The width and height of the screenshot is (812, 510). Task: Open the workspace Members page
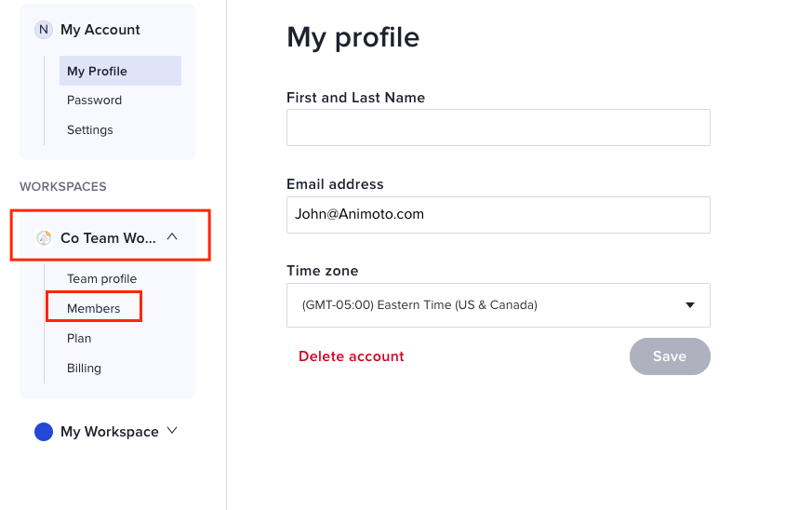click(x=94, y=308)
